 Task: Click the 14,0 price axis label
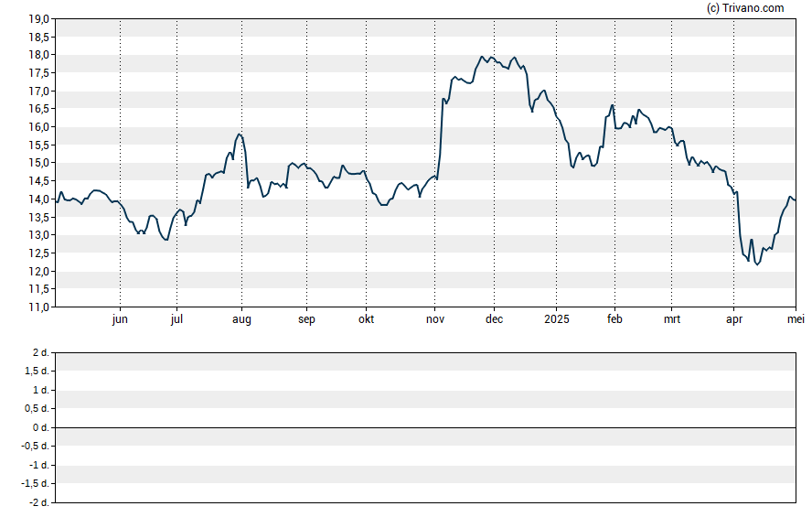coord(38,199)
